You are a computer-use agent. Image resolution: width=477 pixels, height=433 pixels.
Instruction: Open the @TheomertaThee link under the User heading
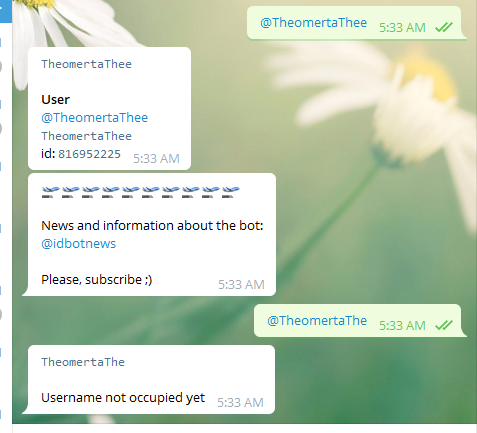(x=95, y=118)
